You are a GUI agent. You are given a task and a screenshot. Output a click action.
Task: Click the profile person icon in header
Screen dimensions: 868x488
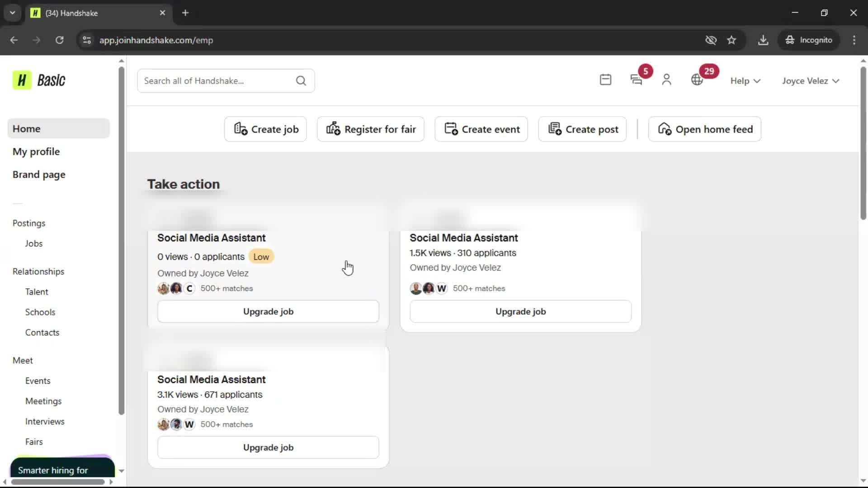(666, 80)
